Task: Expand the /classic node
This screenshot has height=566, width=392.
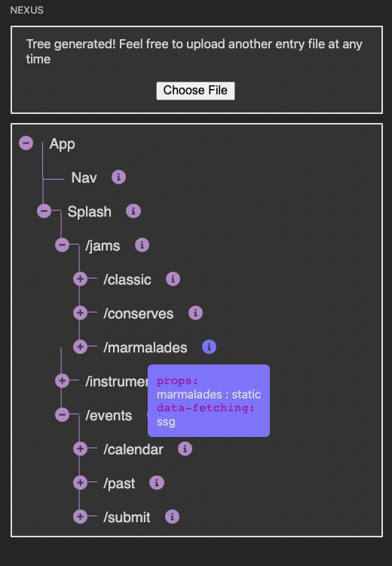Action: click(80, 278)
